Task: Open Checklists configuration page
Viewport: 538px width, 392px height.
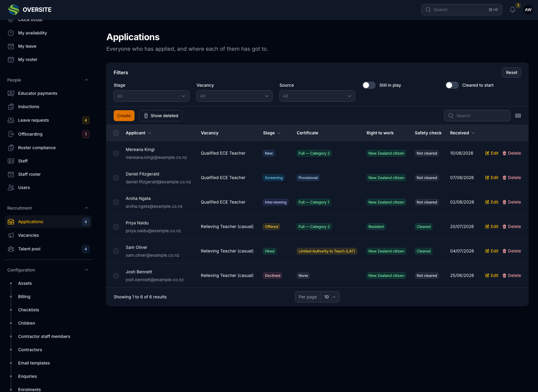Action: point(28,310)
